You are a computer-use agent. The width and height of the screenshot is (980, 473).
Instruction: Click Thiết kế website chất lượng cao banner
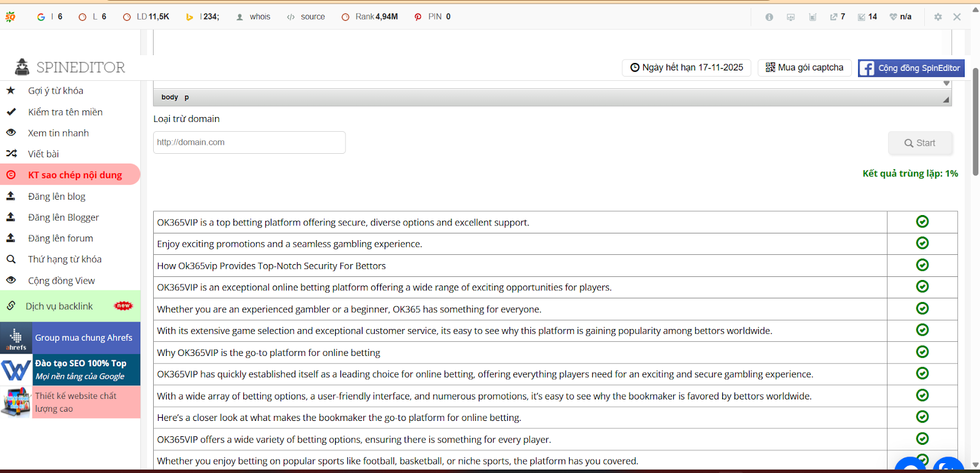coord(70,402)
